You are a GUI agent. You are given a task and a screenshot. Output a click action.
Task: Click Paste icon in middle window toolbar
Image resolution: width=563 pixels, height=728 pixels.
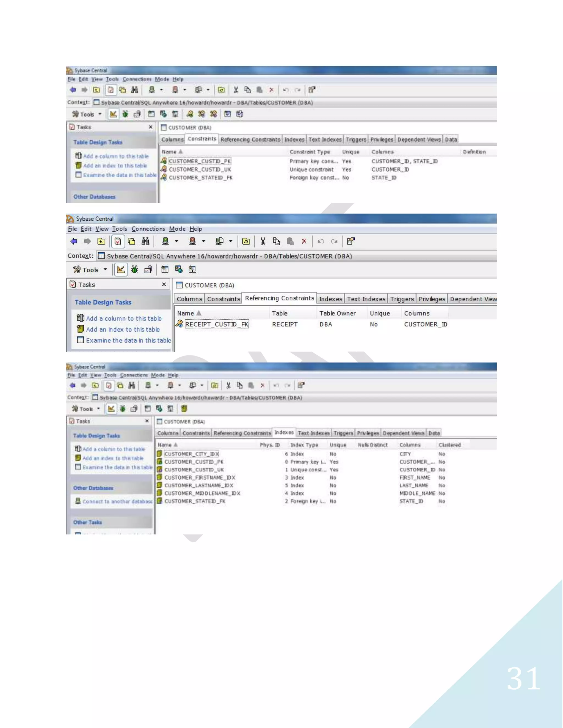pos(290,241)
